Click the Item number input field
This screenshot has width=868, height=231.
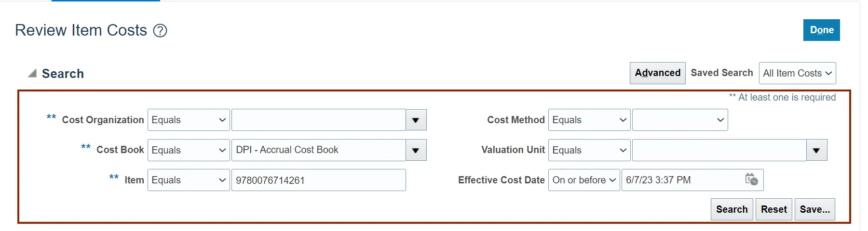tap(318, 180)
